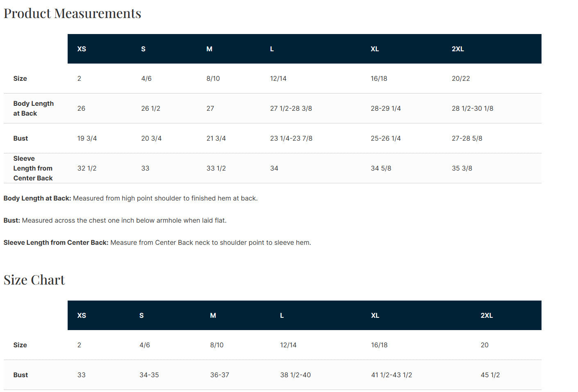Image resolution: width=578 pixels, height=392 pixels.
Task: Select the Bust row label in Size Chart
Action: coord(20,375)
